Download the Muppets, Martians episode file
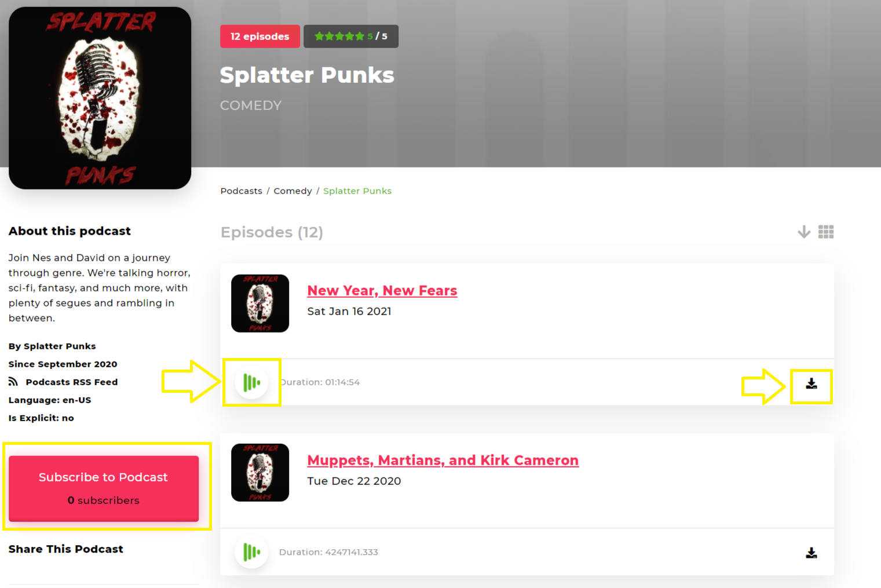The height and width of the screenshot is (588, 881). pos(811,553)
